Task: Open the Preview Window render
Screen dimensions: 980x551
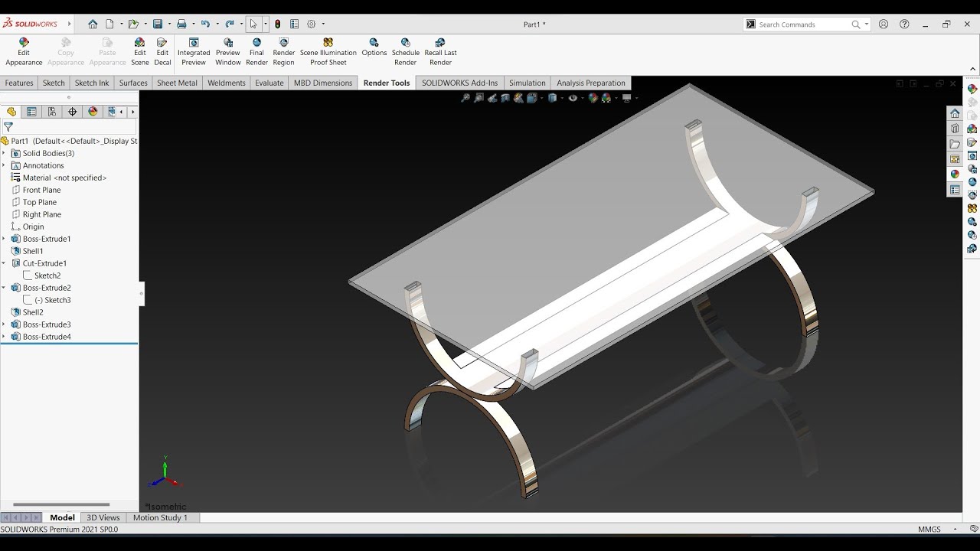Action: coord(227,52)
